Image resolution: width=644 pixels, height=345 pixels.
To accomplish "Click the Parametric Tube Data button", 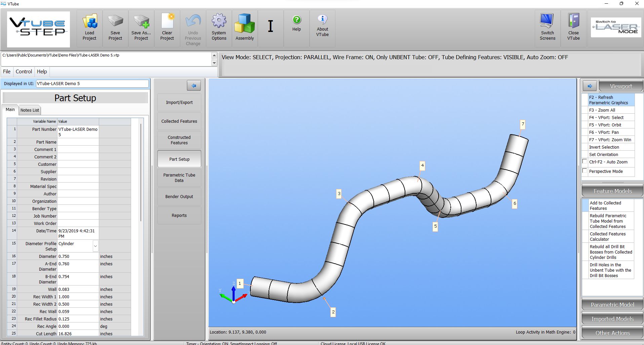I will coord(179,178).
